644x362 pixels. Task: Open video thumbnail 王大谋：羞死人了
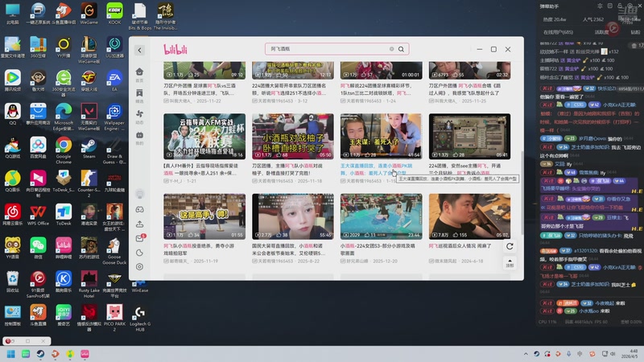coord(381,137)
